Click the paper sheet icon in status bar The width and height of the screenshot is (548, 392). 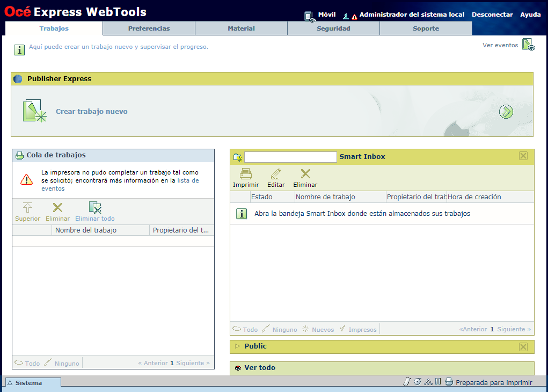point(407,382)
